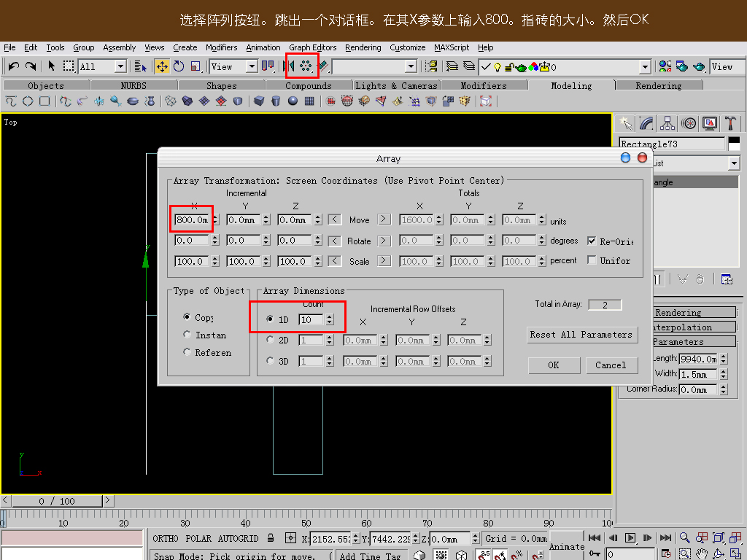
Task: Pick the Circle shape shelf icon
Action: (x=28, y=101)
